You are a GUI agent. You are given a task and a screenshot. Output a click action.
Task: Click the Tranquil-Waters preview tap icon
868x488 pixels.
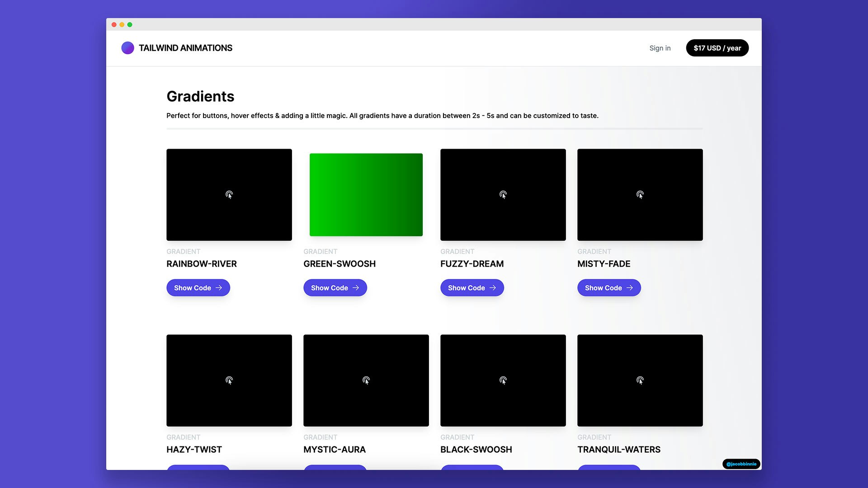pyautogui.click(x=640, y=380)
